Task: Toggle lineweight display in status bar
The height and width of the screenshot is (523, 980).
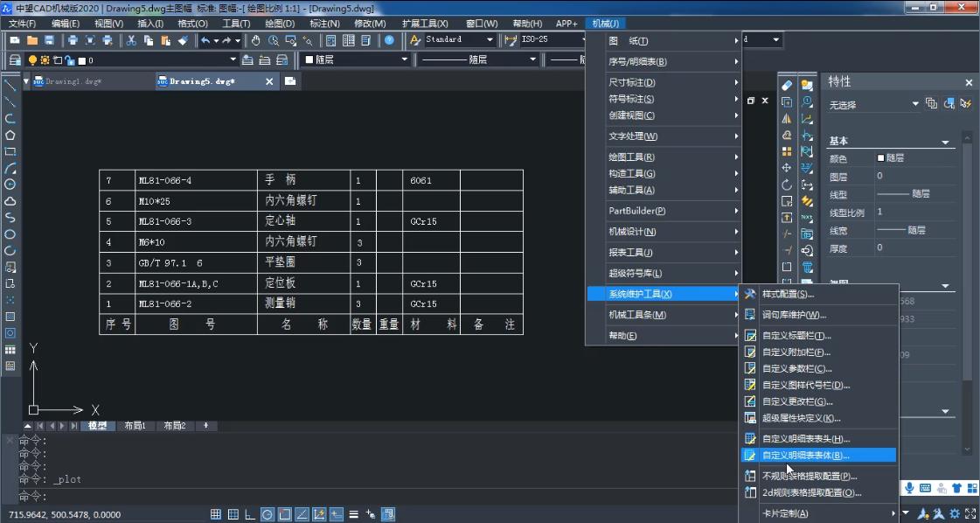Action: pos(354,514)
